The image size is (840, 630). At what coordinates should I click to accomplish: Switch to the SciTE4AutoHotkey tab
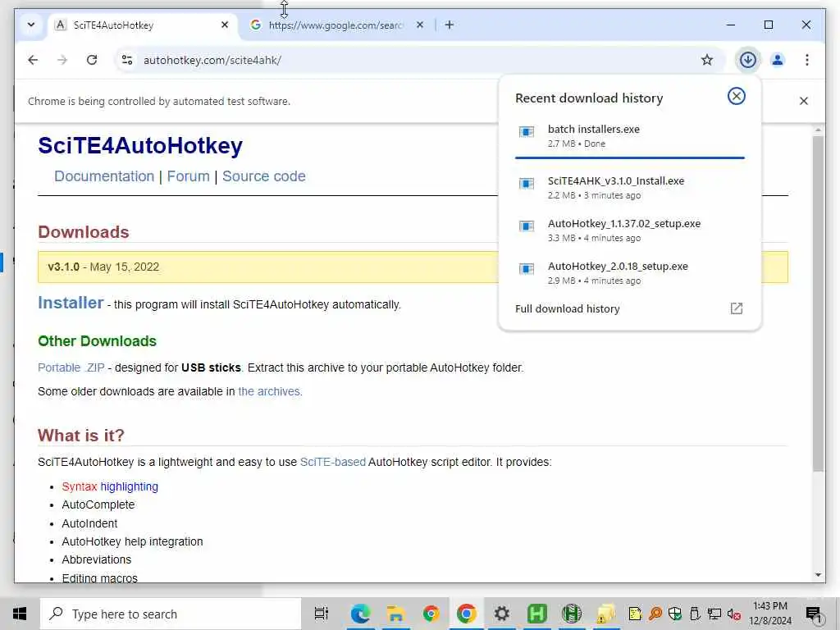(142, 25)
